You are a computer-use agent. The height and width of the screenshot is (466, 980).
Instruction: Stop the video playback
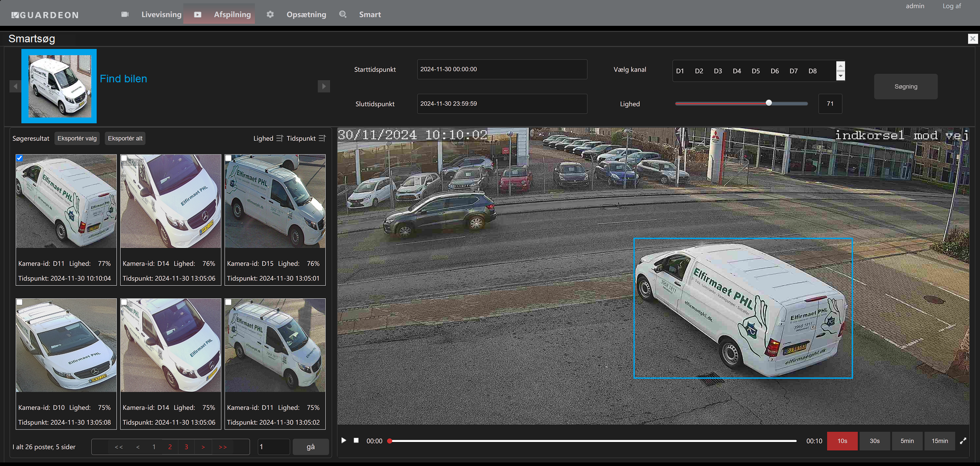pyautogui.click(x=356, y=440)
